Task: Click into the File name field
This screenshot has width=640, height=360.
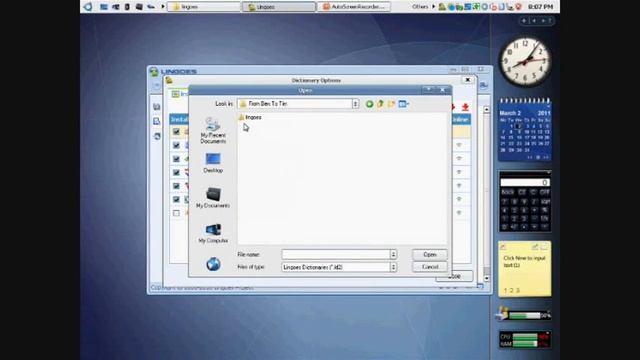Action: pos(336,254)
